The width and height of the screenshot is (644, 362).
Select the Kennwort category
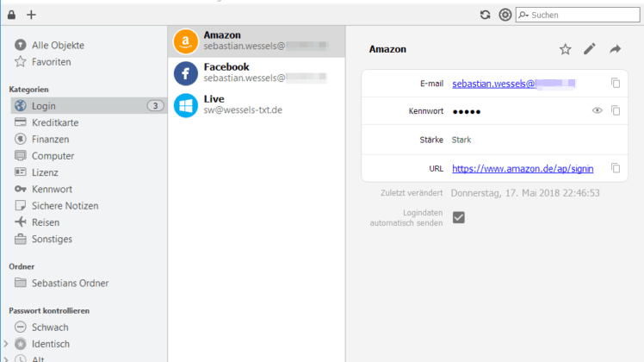click(43, 190)
